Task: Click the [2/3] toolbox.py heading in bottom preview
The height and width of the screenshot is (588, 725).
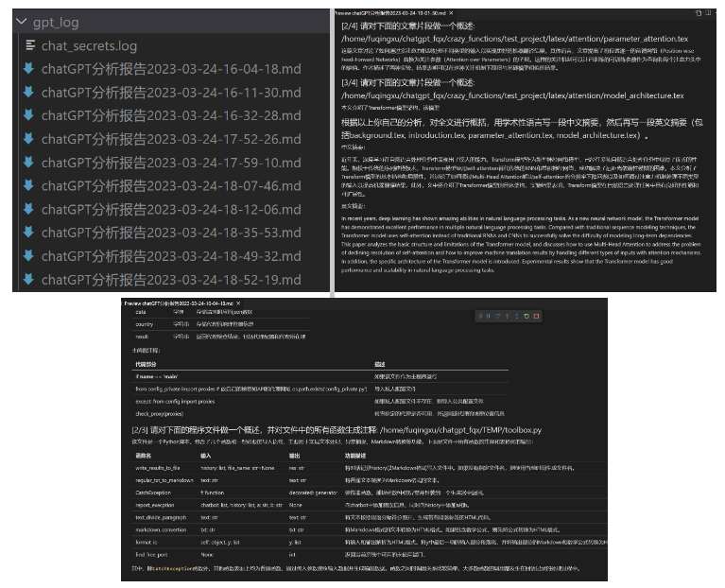Action: [x=337, y=430]
